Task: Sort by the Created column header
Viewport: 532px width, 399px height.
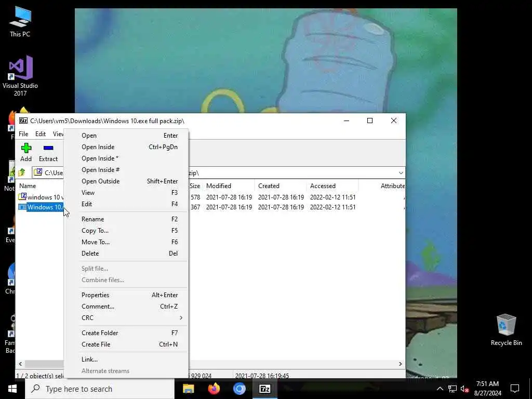Action: [269, 186]
